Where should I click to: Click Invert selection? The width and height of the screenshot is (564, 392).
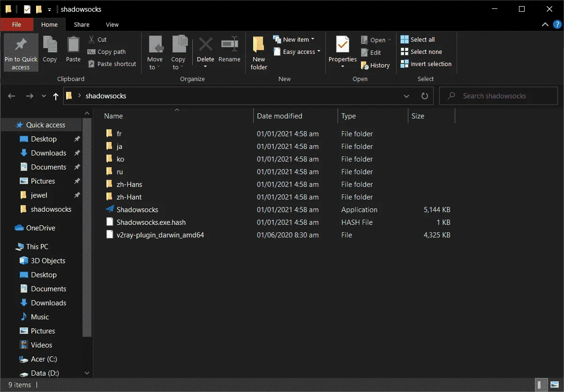(x=426, y=64)
